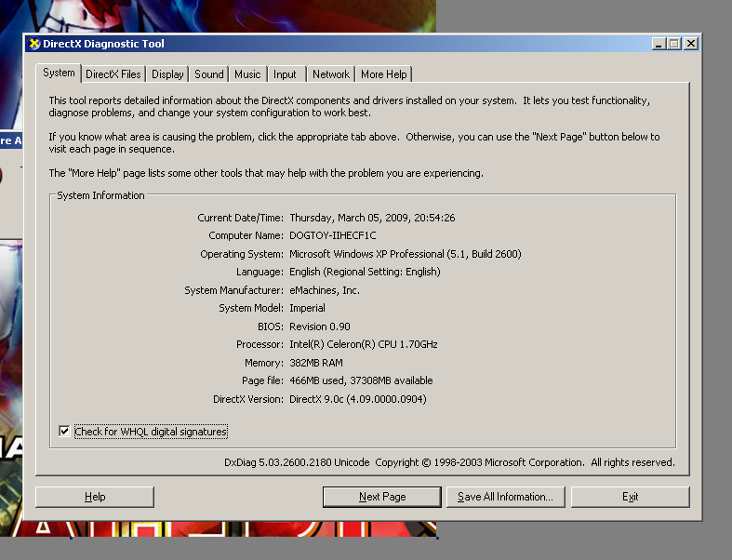Click the background window's blue title bar
732x560 pixels.
[x=9, y=140]
